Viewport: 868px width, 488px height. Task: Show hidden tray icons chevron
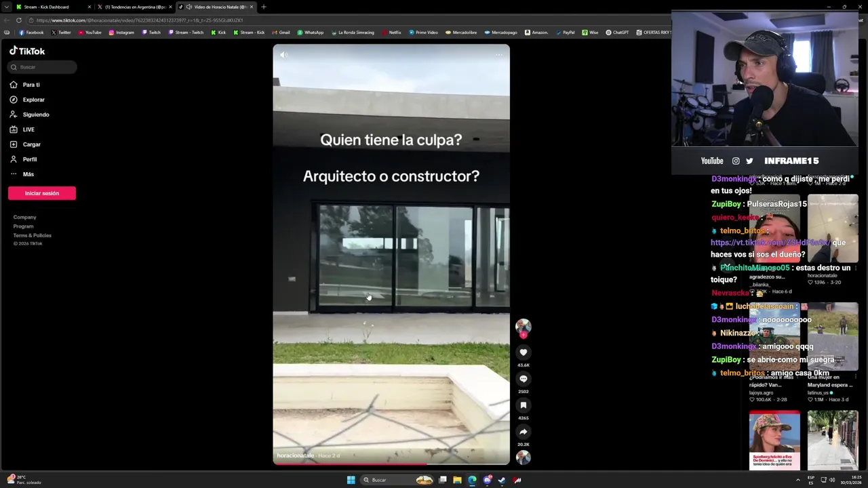click(798, 480)
